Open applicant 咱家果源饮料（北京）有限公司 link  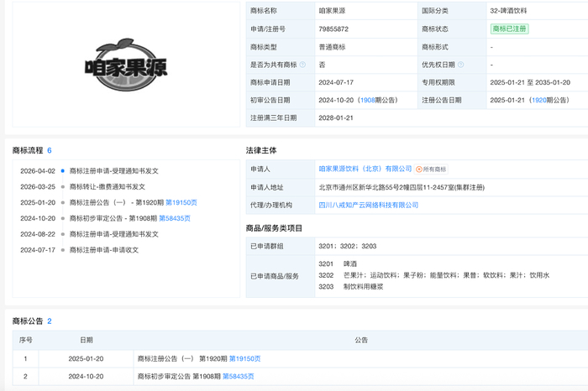365,169
